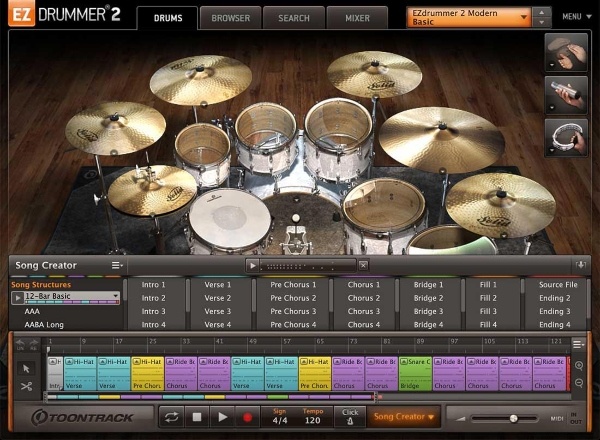Edit the tempo value 120
Image resolution: width=600 pixels, height=440 pixels.
pyautogui.click(x=313, y=420)
